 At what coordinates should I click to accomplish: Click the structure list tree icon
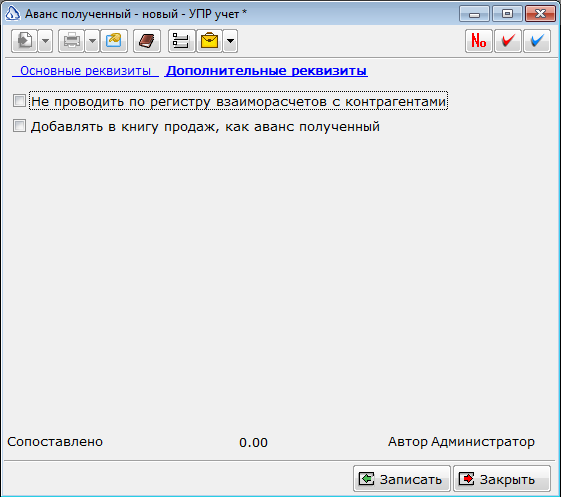click(181, 41)
